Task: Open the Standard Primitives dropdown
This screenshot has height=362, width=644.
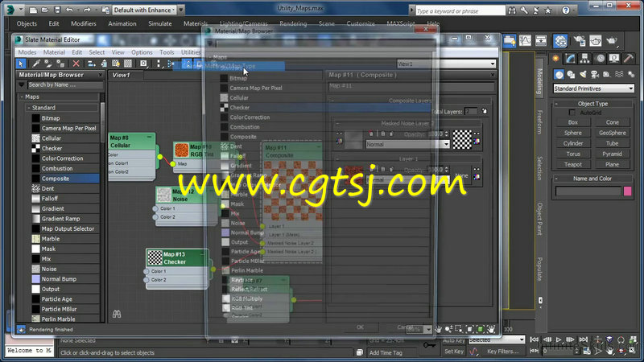Action: pos(593,88)
